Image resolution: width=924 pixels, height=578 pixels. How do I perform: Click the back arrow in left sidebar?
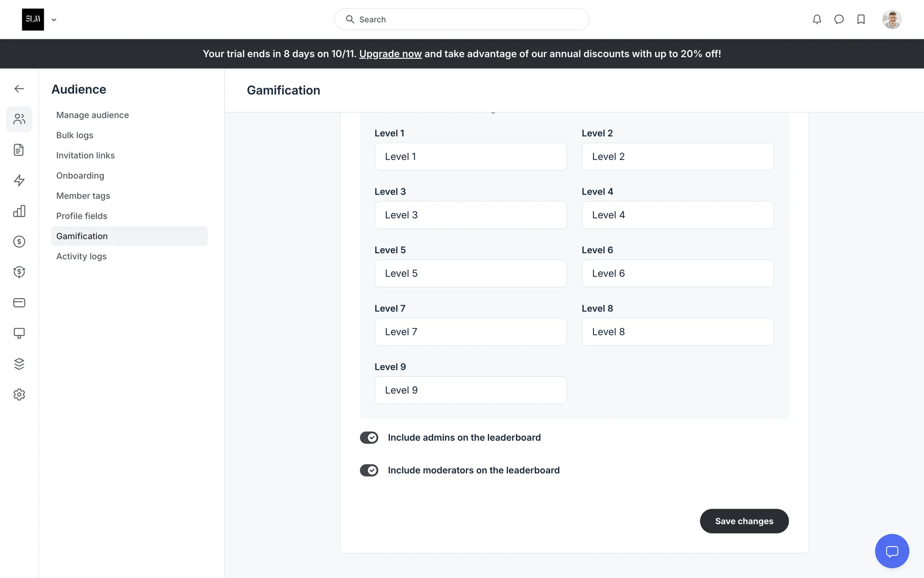[x=19, y=89]
